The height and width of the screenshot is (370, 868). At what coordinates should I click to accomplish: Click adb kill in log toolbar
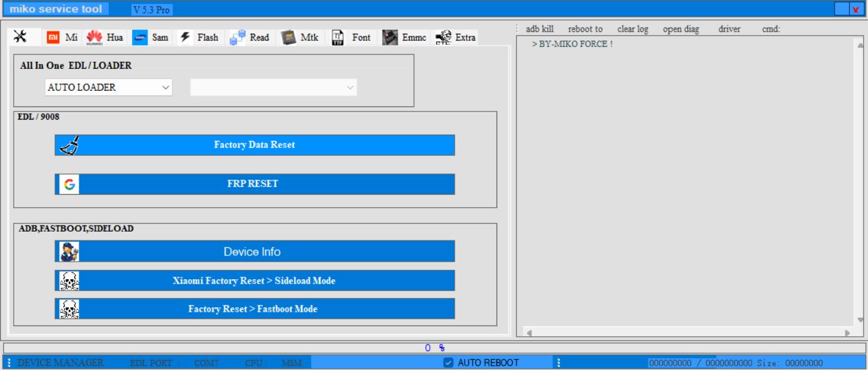click(x=540, y=29)
